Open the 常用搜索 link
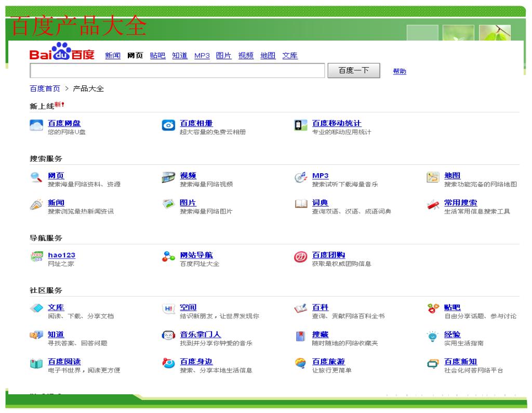This screenshot has height=413, width=532. click(461, 203)
